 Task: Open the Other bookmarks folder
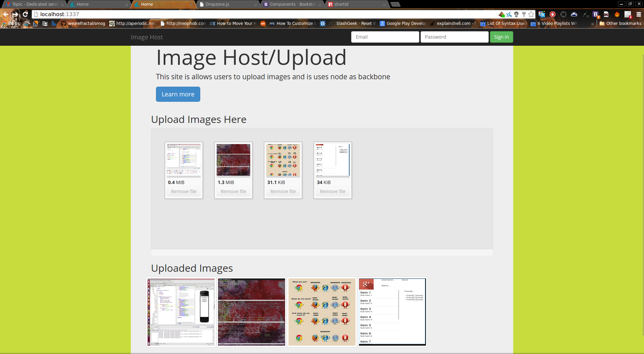tap(621, 24)
